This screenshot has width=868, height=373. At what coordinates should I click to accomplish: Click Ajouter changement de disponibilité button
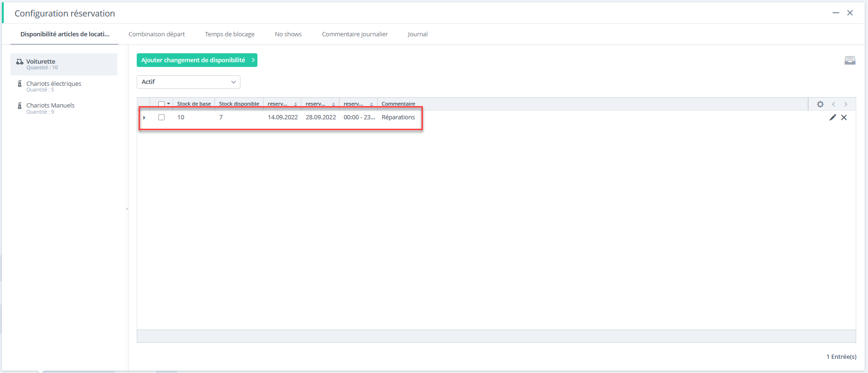coord(197,60)
